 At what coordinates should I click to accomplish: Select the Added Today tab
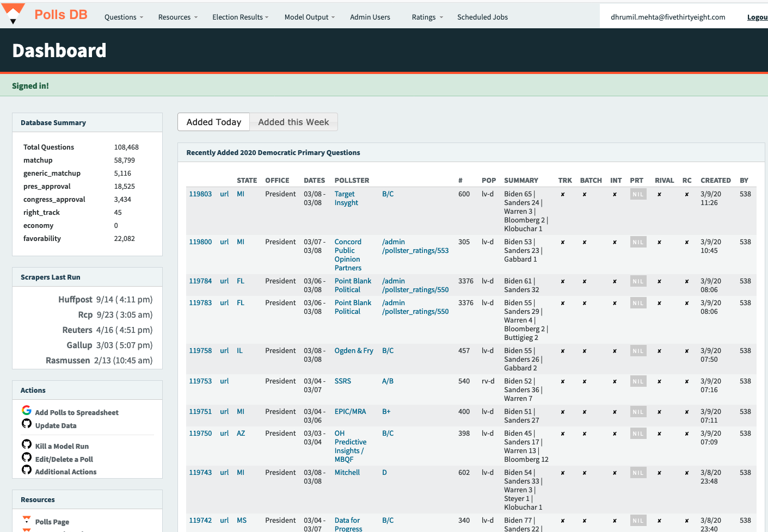[x=214, y=122]
